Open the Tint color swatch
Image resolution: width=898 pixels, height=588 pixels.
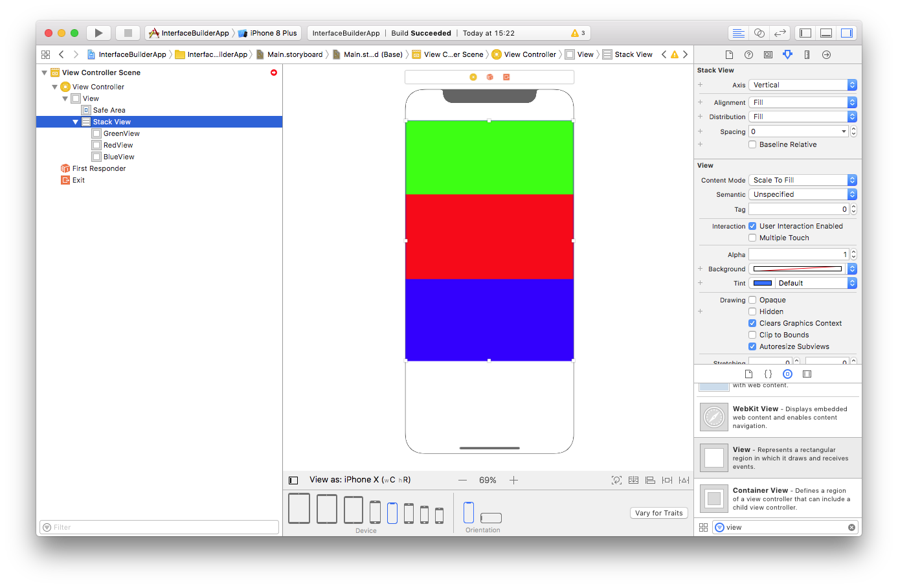click(x=761, y=282)
